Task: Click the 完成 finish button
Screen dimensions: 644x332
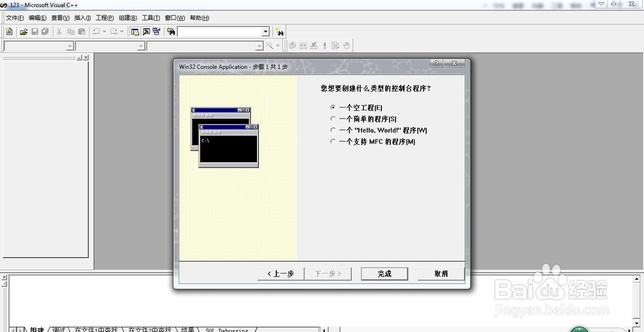Action: 384,273
